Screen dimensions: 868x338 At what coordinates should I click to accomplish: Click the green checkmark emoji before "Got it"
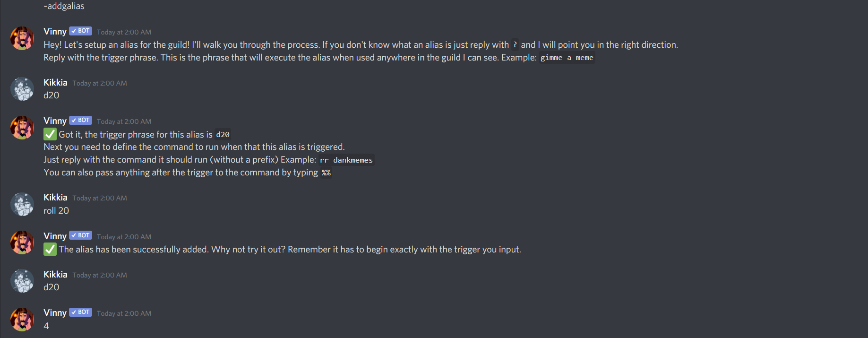(50, 134)
